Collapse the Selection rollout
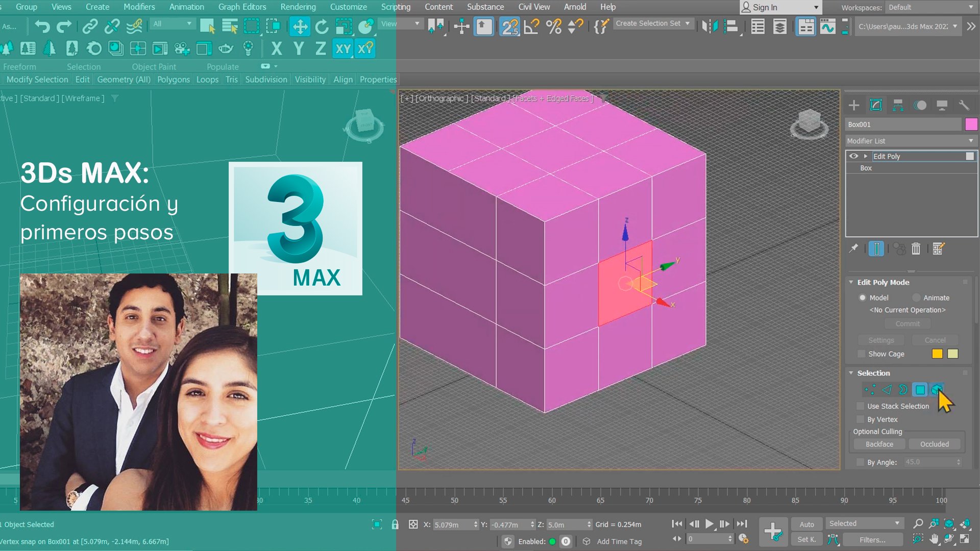Screen dimensions: 980x551 coord(851,373)
